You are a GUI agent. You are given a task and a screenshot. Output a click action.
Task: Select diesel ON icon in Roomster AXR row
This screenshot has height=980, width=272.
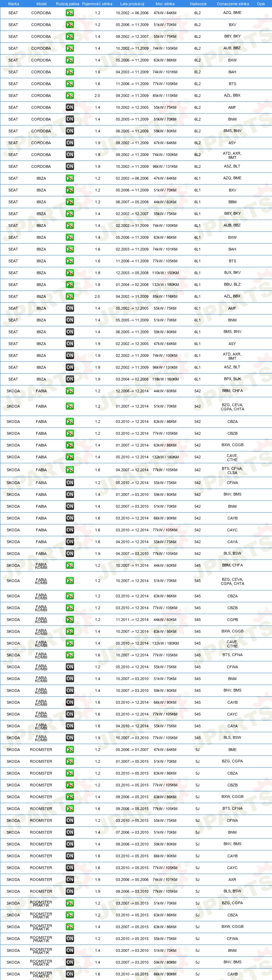70,880
